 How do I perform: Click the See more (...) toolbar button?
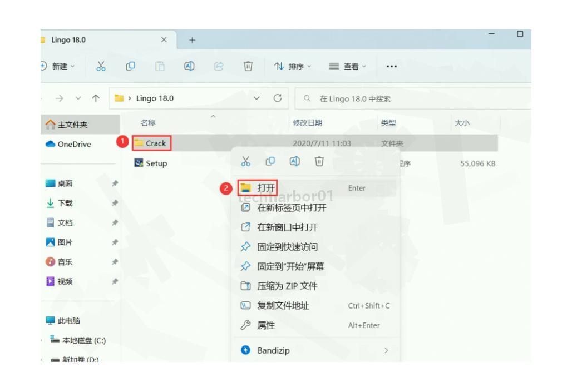pyautogui.click(x=392, y=66)
